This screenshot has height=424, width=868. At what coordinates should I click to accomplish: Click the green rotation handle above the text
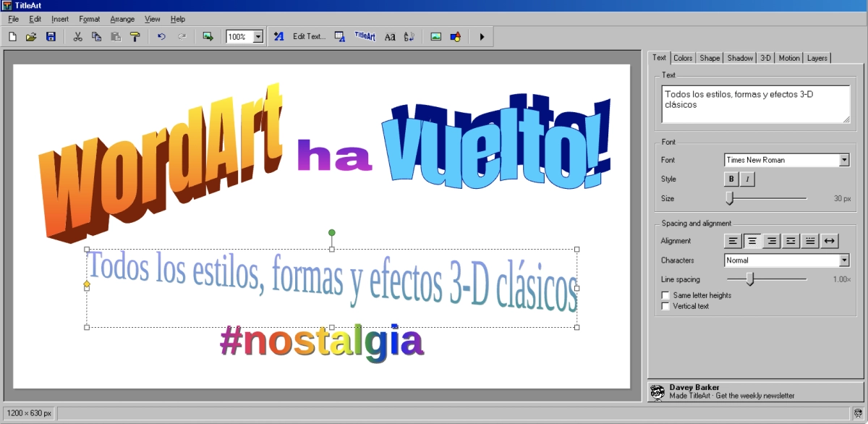coord(332,233)
